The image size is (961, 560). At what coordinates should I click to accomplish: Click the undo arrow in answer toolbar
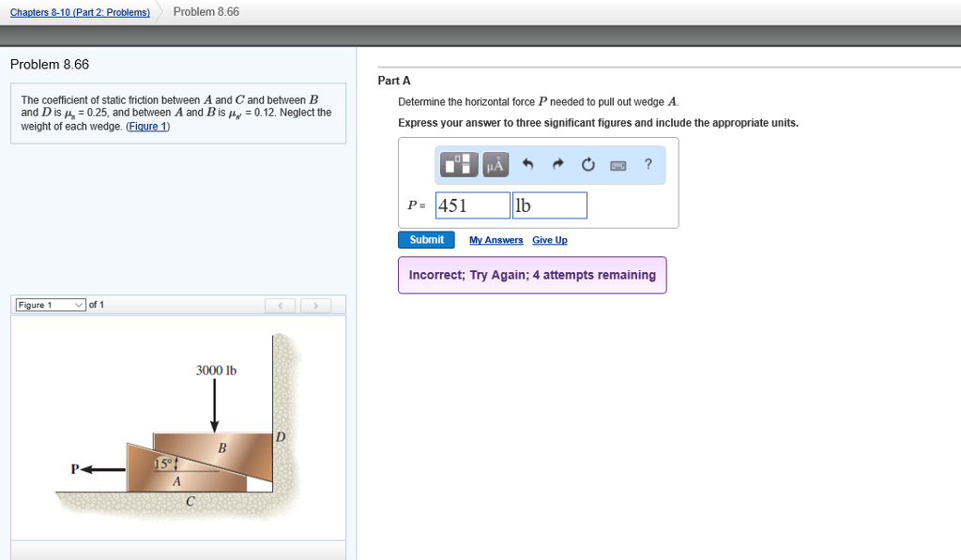pyautogui.click(x=527, y=164)
